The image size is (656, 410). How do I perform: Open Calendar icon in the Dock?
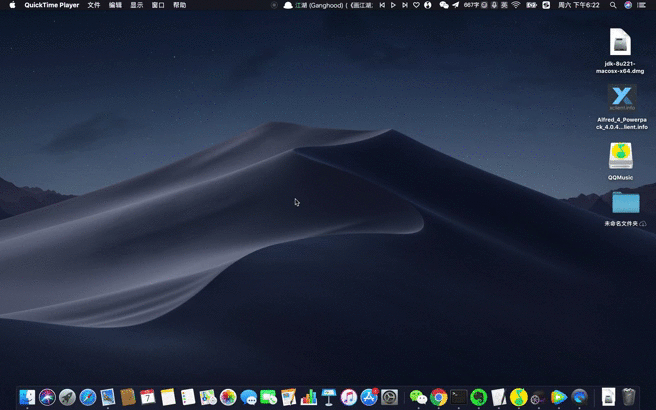coord(148,397)
